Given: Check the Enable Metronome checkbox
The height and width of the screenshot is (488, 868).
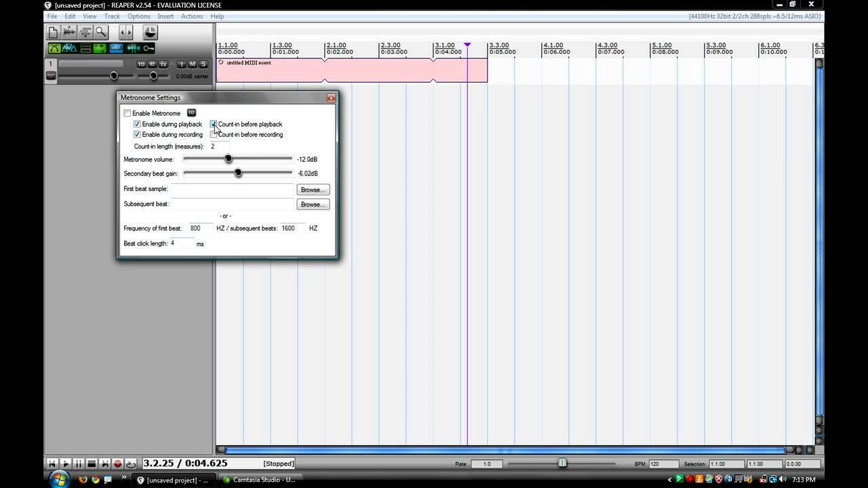Looking at the screenshot, I should pos(127,113).
